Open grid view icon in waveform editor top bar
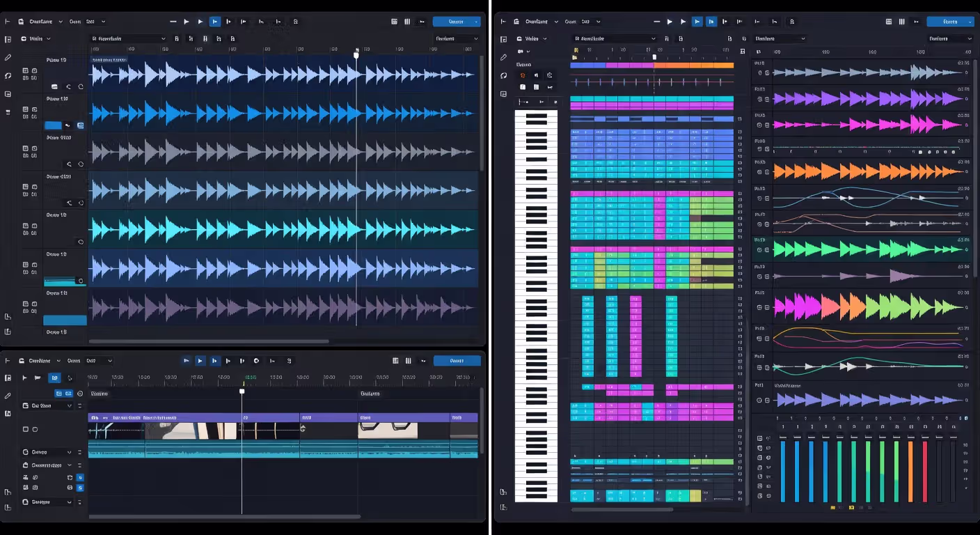The width and height of the screenshot is (980, 535). [x=394, y=22]
